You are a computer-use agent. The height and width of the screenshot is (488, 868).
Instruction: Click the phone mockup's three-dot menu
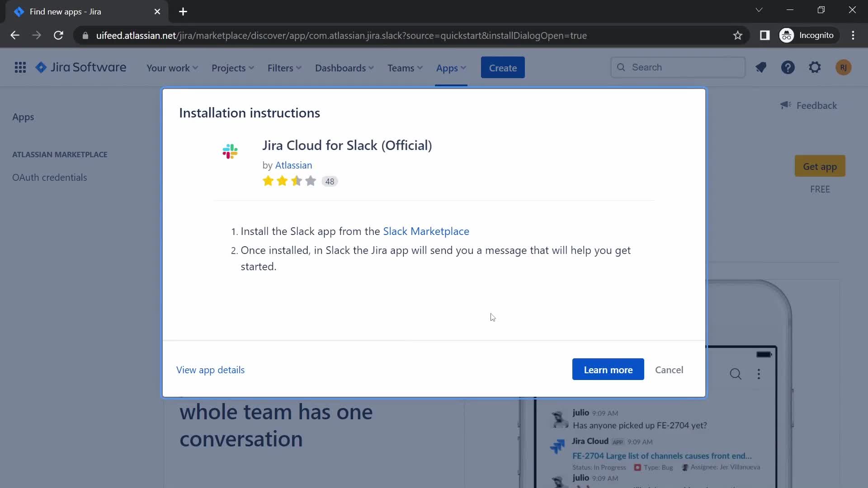tap(759, 374)
